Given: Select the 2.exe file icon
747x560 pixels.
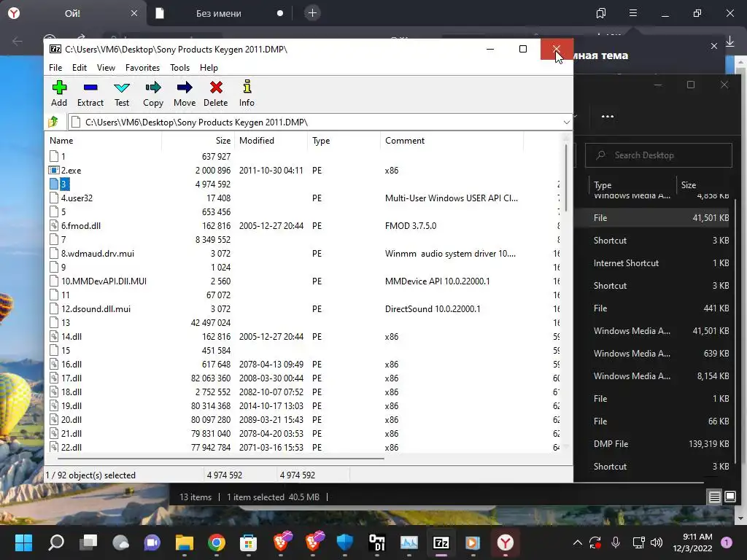Looking at the screenshot, I should (54, 171).
